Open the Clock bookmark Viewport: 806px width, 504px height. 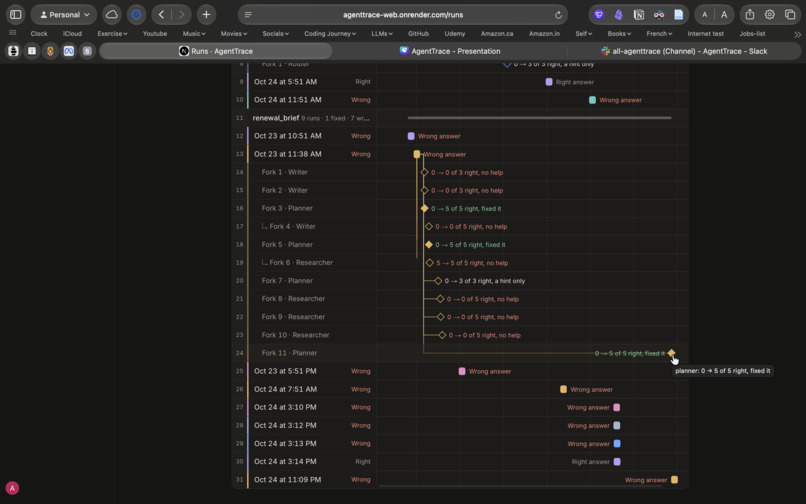pyautogui.click(x=39, y=33)
